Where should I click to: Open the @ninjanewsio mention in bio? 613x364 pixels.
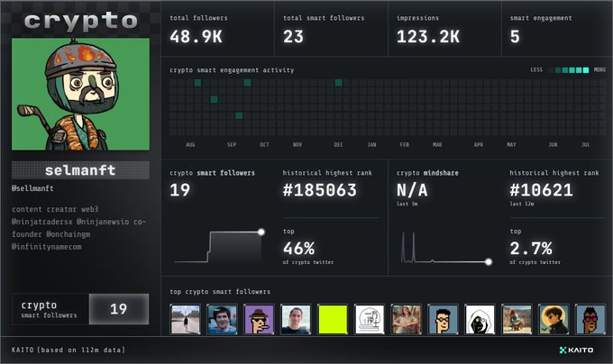[x=103, y=222]
